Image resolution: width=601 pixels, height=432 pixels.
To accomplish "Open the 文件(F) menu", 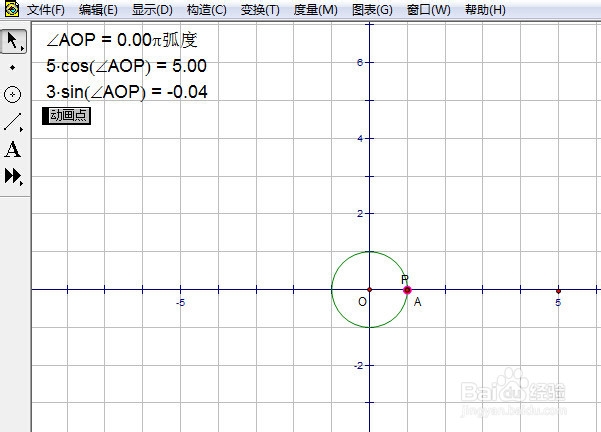I will tap(46, 10).
